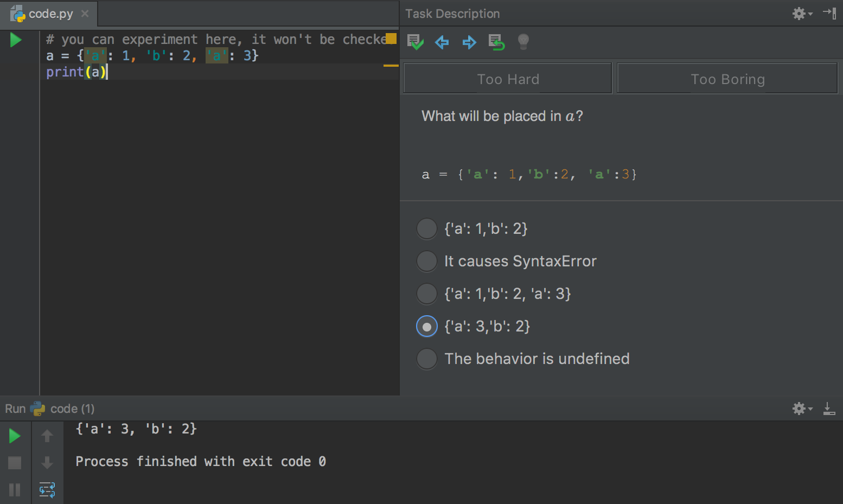Open the Run panel gear settings menu
Image resolution: width=843 pixels, height=504 pixels.
[x=800, y=409]
